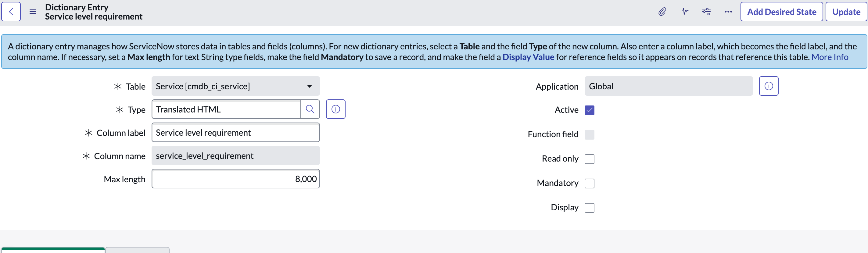The height and width of the screenshot is (253, 868).
Task: Click the Add Desired State button
Action: click(781, 12)
